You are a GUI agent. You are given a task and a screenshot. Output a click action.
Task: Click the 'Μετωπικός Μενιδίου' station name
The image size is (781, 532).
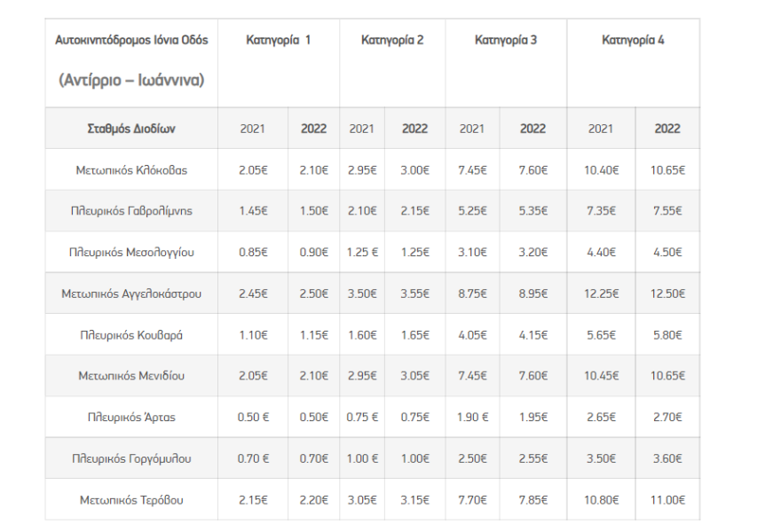click(x=131, y=376)
